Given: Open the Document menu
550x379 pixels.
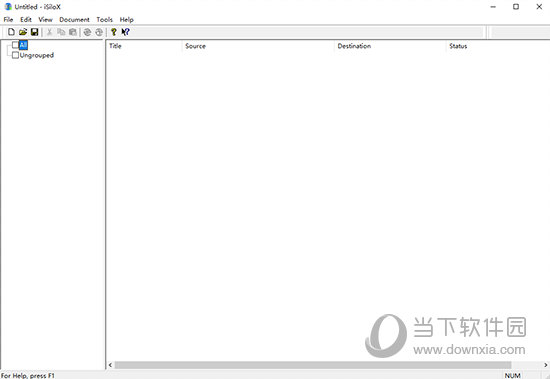Looking at the screenshot, I should pos(74,20).
